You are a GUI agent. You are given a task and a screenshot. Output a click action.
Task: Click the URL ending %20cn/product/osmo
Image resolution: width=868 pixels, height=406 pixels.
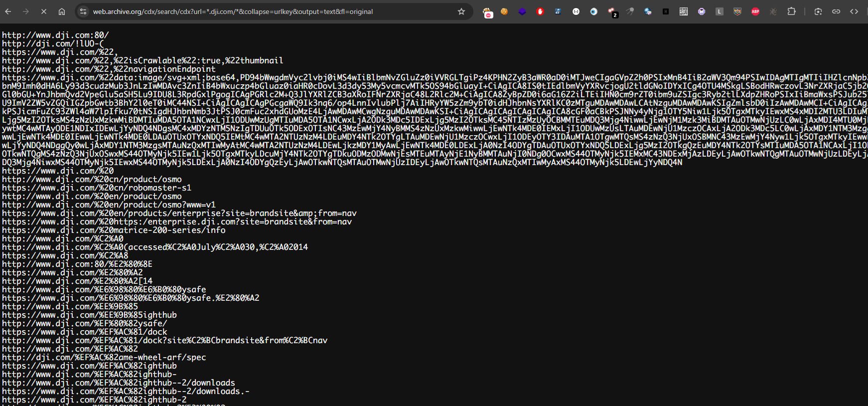click(x=92, y=179)
